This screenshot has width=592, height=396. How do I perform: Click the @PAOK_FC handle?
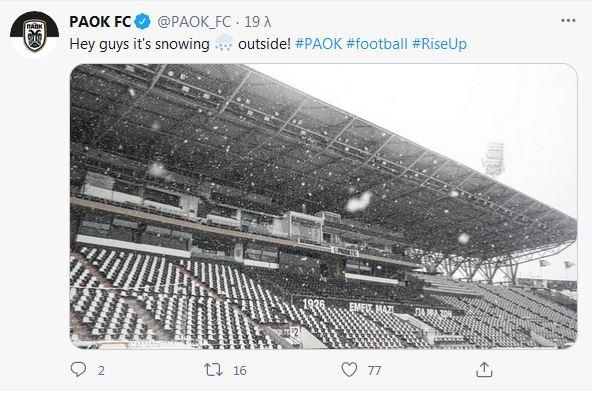click(194, 22)
